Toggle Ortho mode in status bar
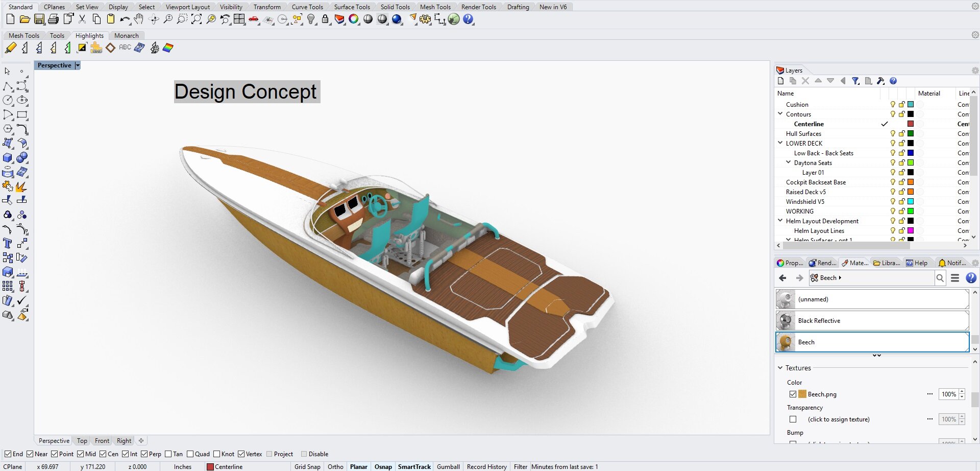This screenshot has width=980, height=471. (x=335, y=467)
